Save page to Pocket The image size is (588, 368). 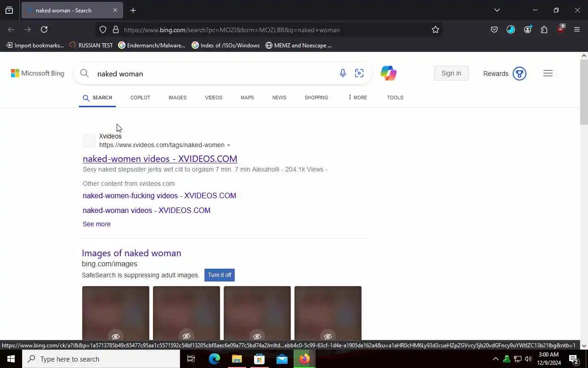click(x=494, y=29)
